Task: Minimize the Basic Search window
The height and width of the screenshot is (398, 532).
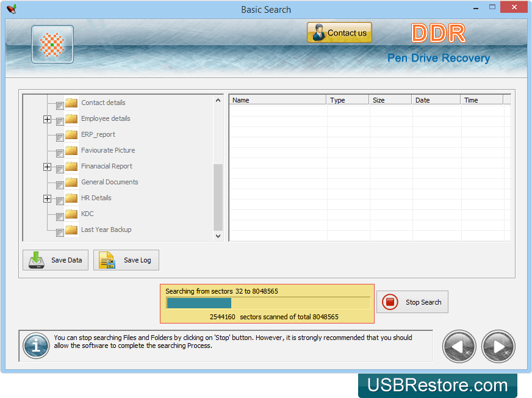Action: [476, 7]
